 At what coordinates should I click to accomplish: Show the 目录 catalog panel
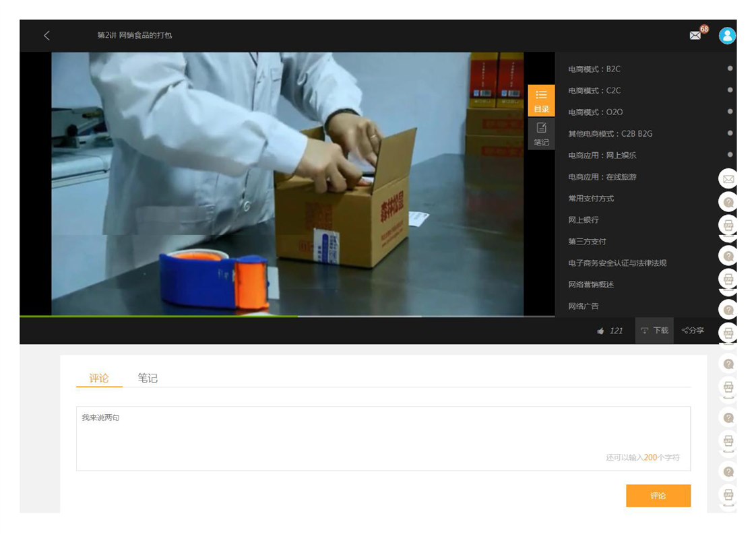(541, 100)
